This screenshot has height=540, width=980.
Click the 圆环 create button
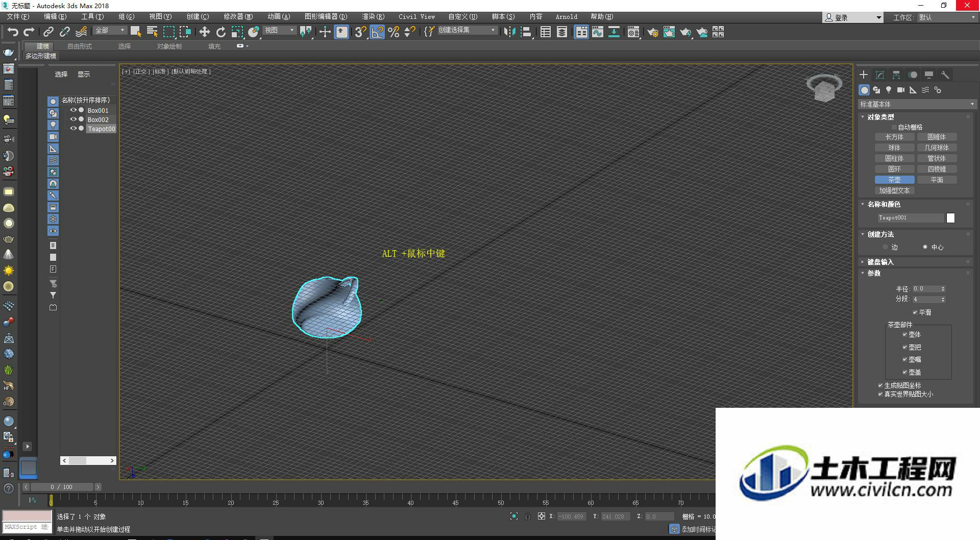click(x=894, y=169)
